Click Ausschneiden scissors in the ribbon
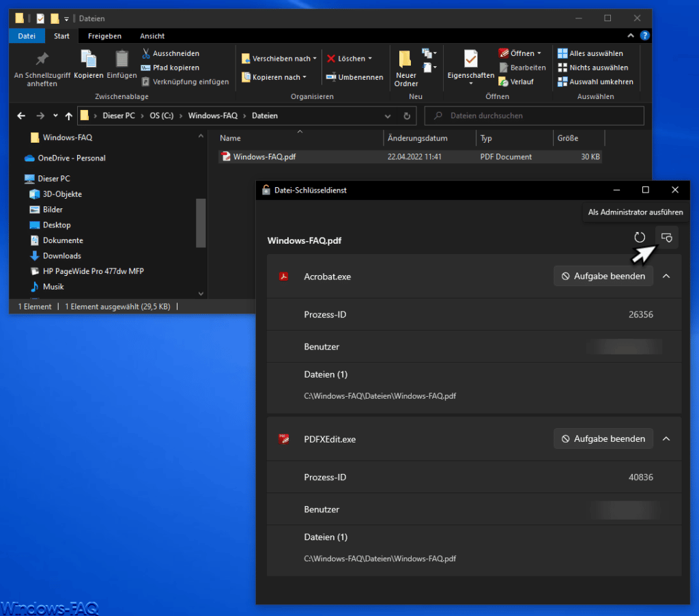The image size is (699, 616). (146, 53)
